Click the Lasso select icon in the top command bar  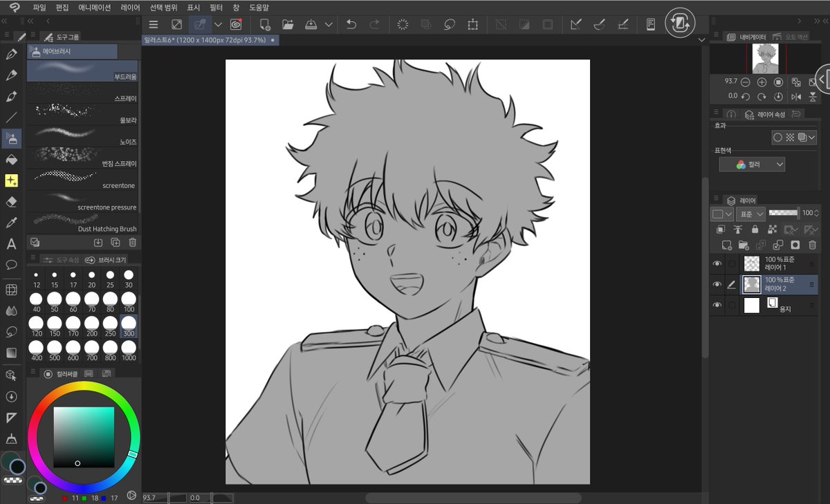pyautogui.click(x=450, y=24)
